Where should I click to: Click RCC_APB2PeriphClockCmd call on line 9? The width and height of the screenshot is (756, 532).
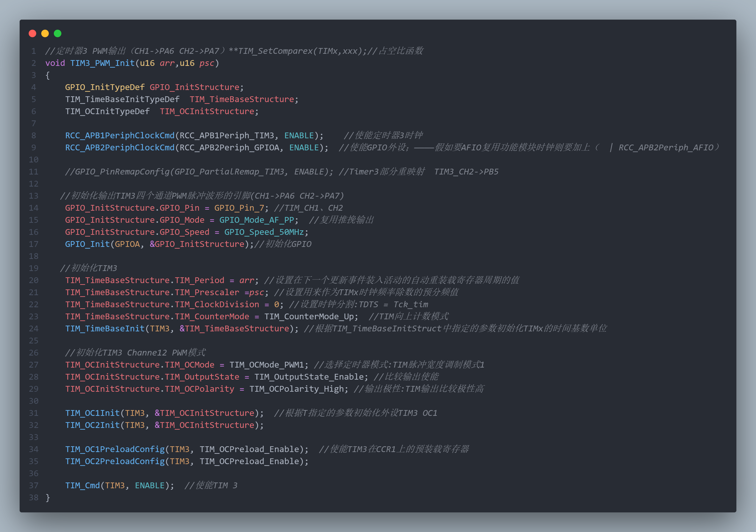[120, 148]
